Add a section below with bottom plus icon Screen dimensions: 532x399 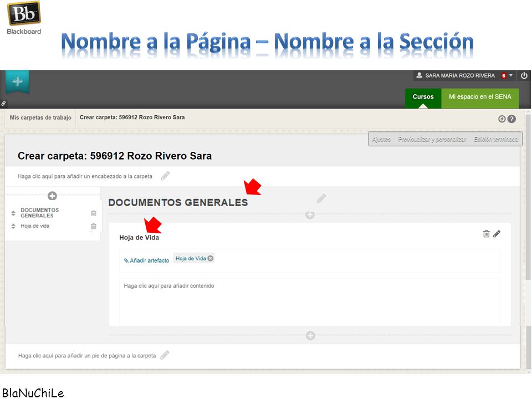coord(310,336)
